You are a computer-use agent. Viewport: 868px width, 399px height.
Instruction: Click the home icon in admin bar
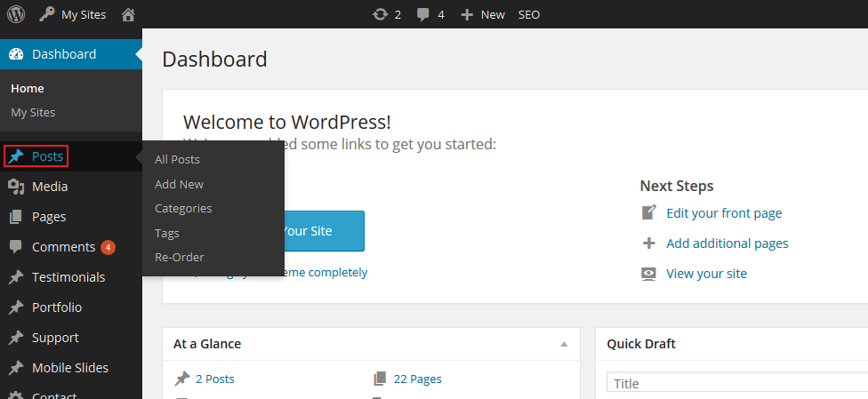click(x=128, y=14)
